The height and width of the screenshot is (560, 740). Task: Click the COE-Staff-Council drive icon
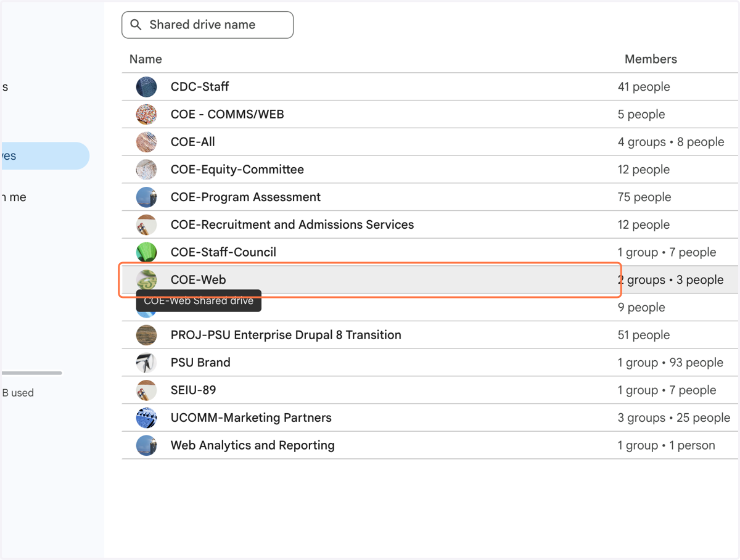(x=147, y=252)
